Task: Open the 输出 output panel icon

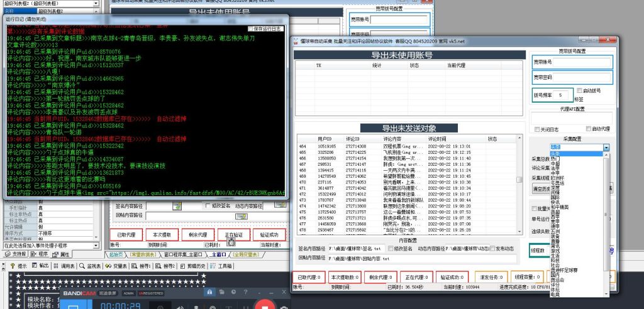Action: point(35,266)
